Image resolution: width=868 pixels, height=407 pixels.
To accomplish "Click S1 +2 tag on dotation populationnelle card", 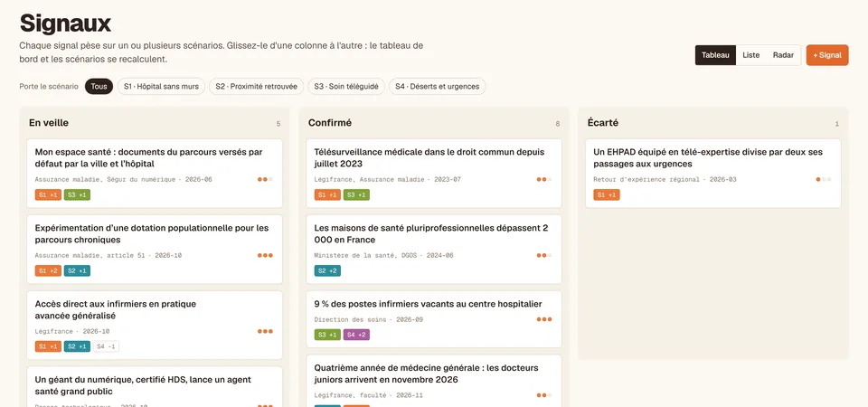I will 48,270.
